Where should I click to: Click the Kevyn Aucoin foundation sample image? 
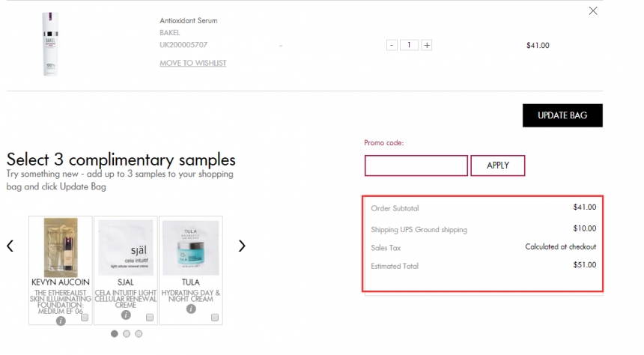(61, 247)
